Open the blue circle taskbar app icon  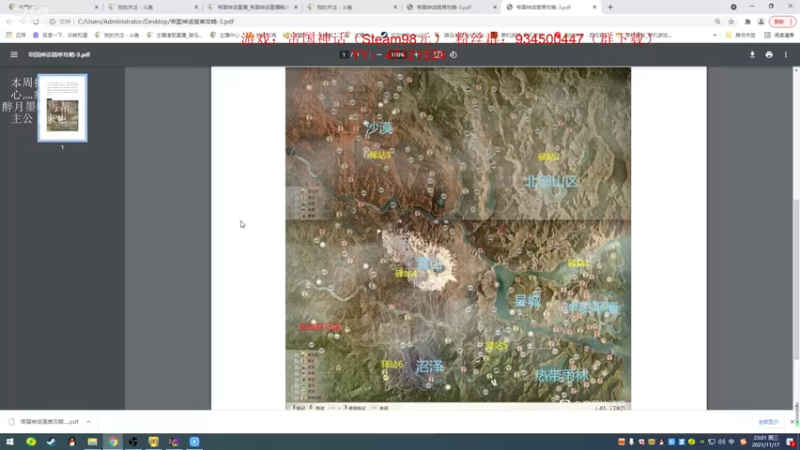click(x=194, y=442)
